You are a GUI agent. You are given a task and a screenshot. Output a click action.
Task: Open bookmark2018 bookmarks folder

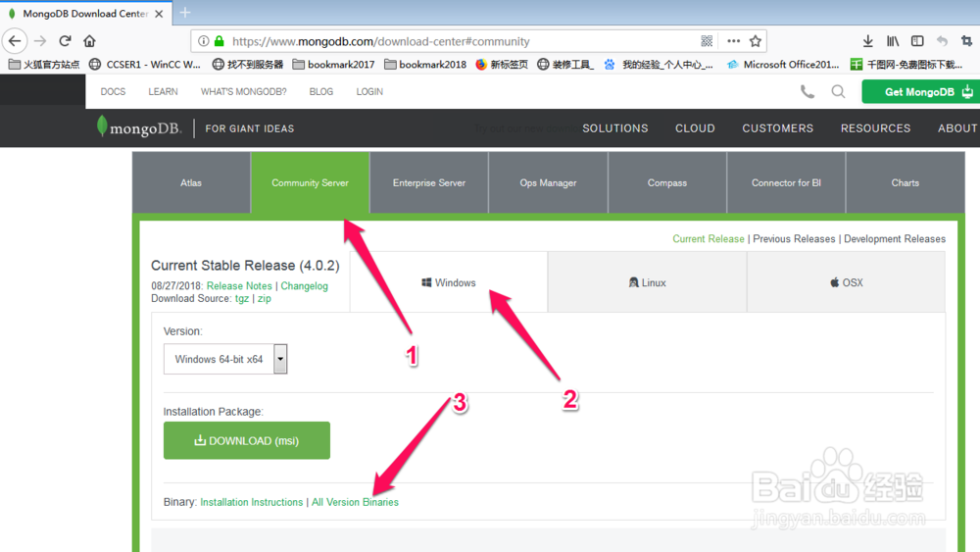pos(425,64)
